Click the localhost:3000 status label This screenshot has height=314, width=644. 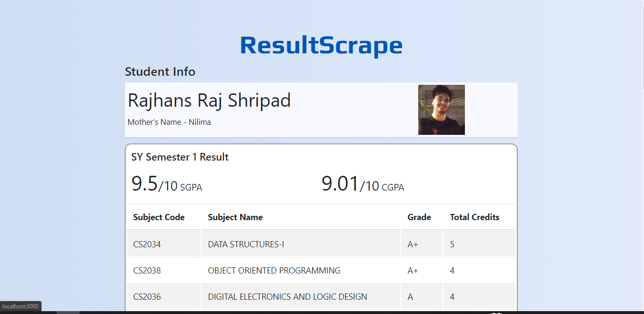tap(20, 306)
